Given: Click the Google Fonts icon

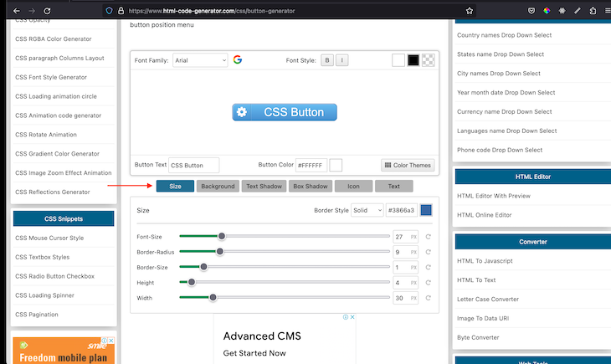Looking at the screenshot, I should pyautogui.click(x=238, y=60).
